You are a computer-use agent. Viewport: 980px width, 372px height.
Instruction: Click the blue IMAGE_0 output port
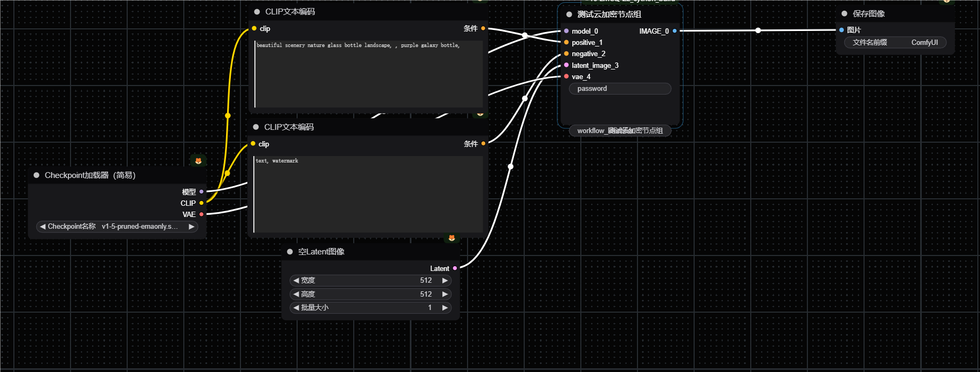point(674,31)
